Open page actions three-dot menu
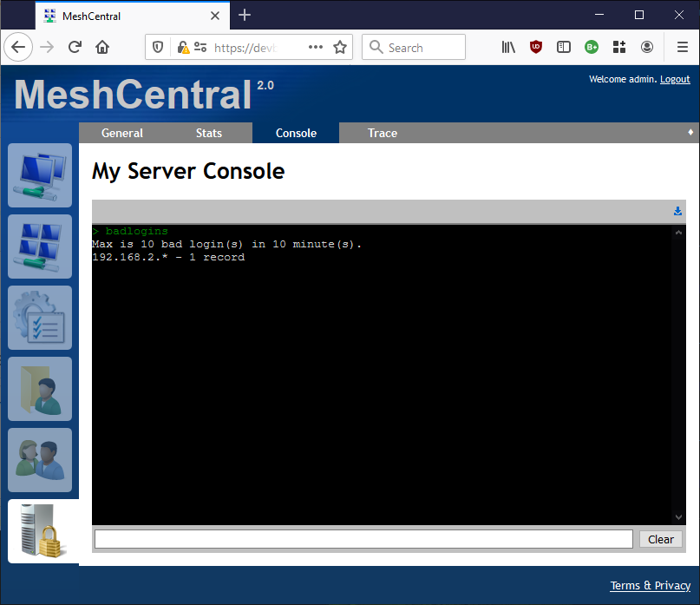The image size is (700, 605). (x=316, y=47)
